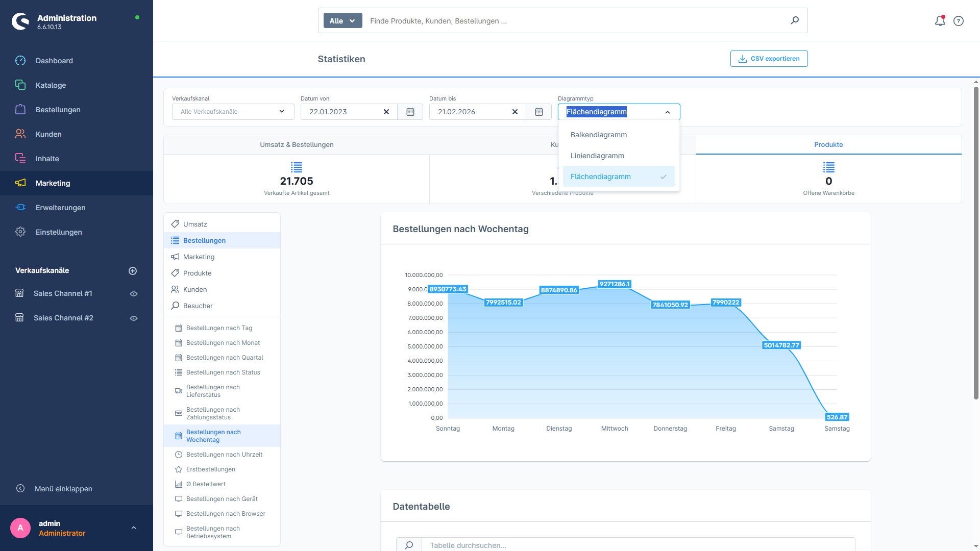Viewport: 980px width, 551px height.
Task: Open the help question mark icon
Action: tap(959, 21)
